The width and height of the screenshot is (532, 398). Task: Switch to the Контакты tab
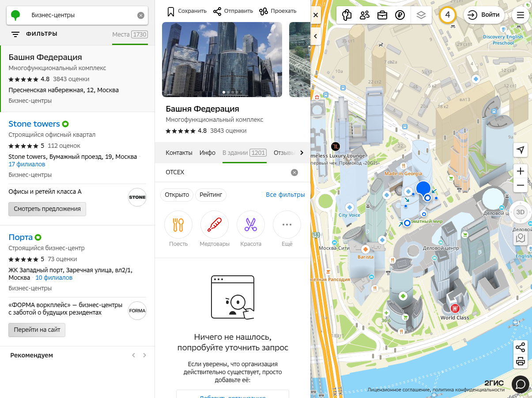[179, 153]
